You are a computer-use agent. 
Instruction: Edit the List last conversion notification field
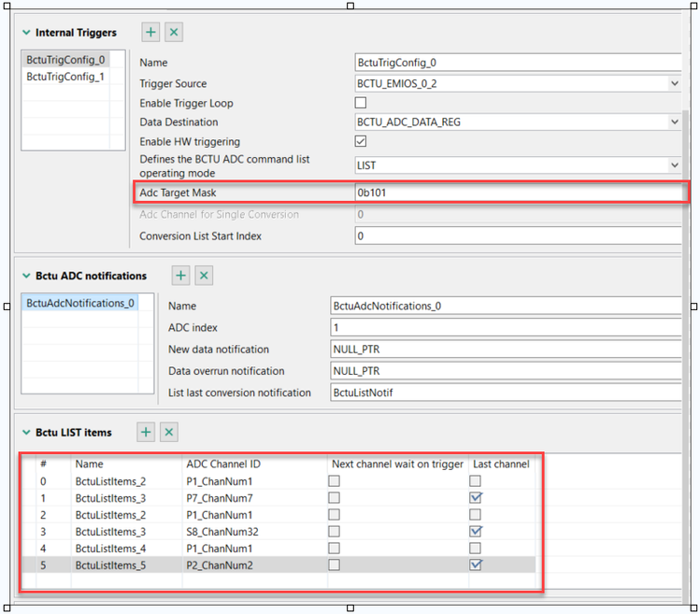[506, 393]
